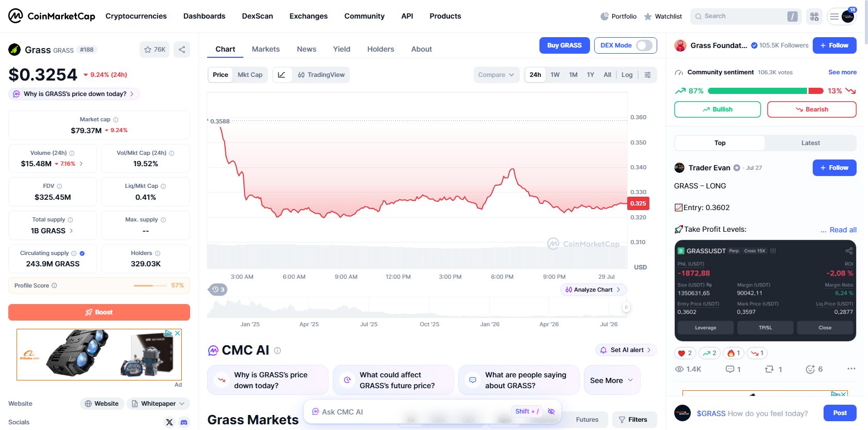Viewport: 868px width, 430px height.
Task: Expand See More AI questions
Action: 612,380
